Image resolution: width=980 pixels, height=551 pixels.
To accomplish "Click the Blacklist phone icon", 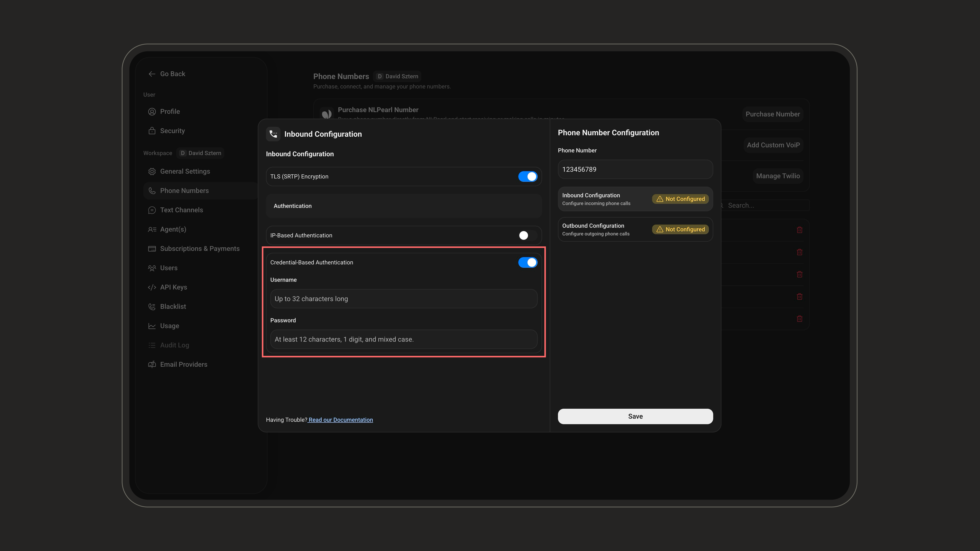I will point(152,306).
